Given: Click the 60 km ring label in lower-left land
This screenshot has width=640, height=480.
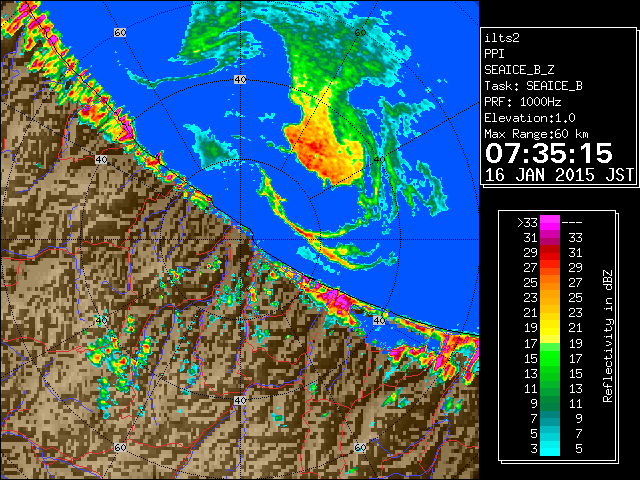Looking at the screenshot, I should (120, 447).
